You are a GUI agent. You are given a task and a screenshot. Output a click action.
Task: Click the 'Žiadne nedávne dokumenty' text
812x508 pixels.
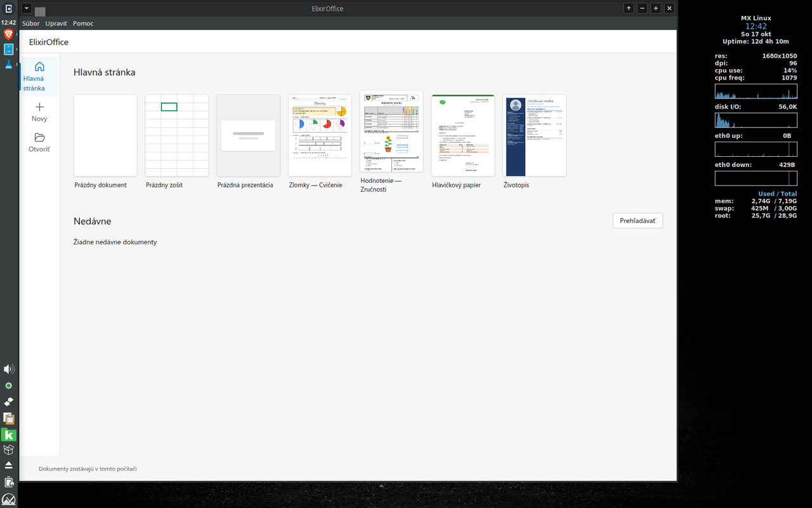pos(115,242)
